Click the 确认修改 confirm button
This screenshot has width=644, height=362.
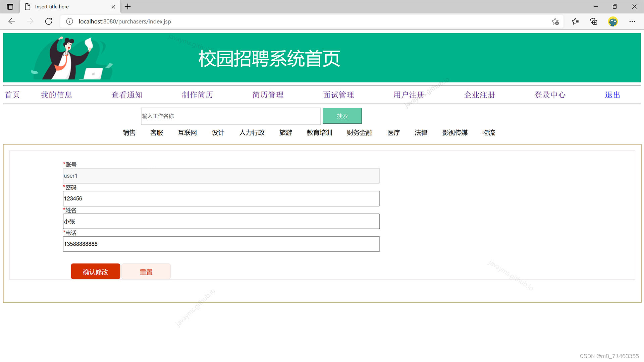[95, 271]
